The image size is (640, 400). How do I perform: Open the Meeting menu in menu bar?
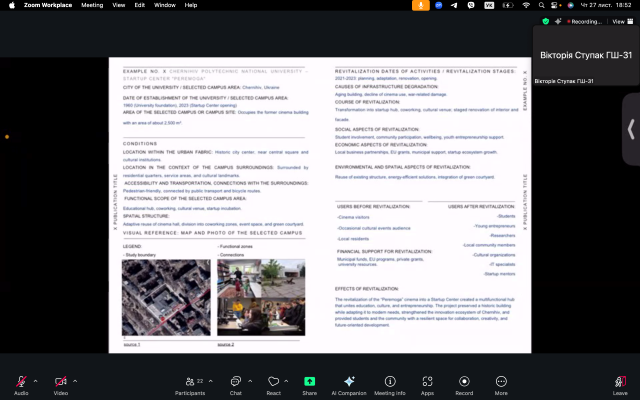92,5
